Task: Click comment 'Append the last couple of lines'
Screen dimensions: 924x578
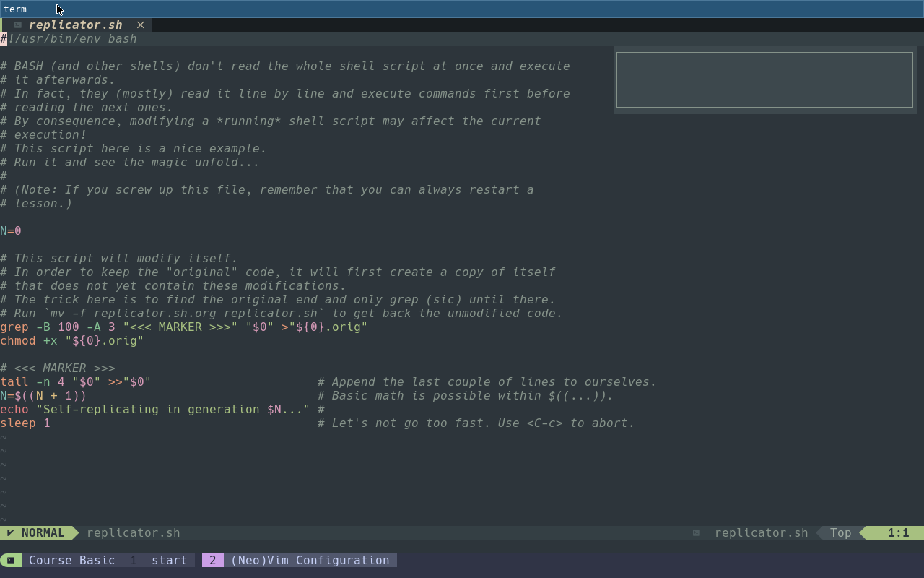Action: coord(487,381)
